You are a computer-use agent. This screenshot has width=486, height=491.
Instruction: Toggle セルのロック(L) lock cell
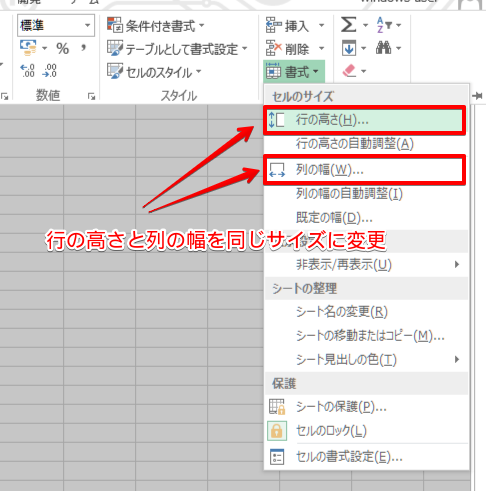(366, 431)
